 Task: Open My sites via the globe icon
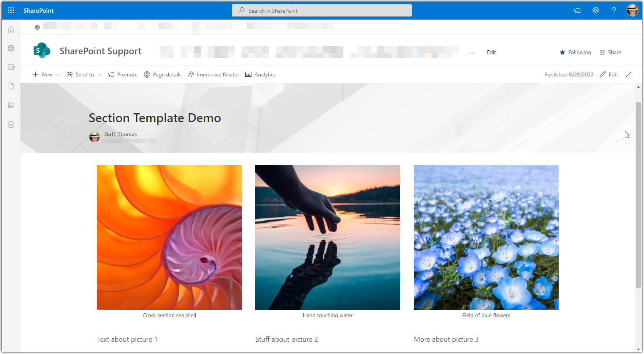click(11, 48)
